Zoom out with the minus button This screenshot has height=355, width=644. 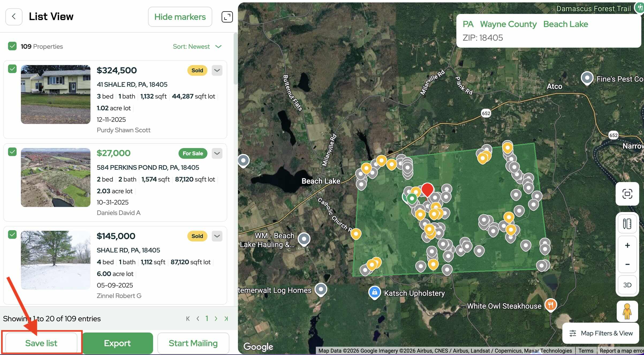click(627, 265)
